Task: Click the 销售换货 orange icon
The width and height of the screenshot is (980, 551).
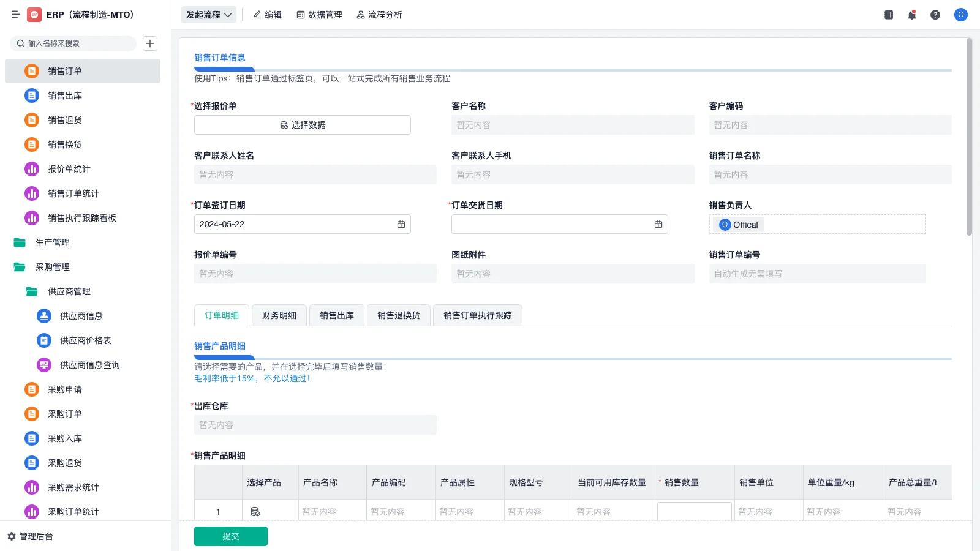Action: [x=32, y=144]
